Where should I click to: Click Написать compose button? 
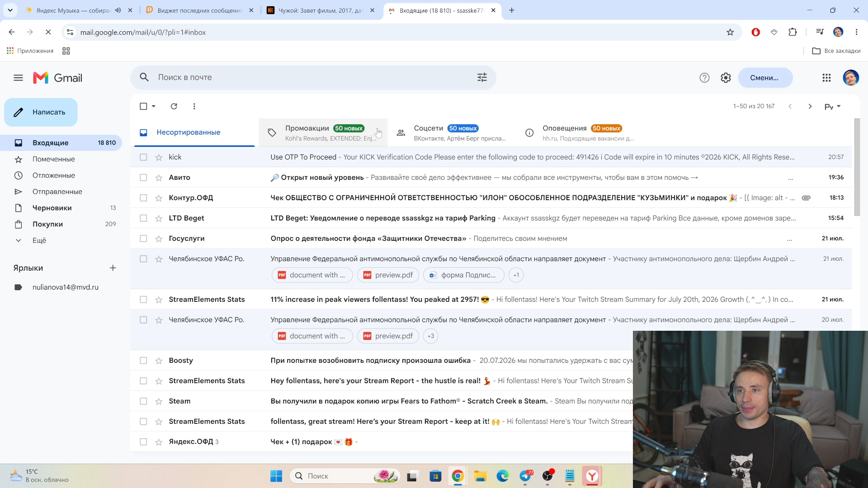[41, 112]
